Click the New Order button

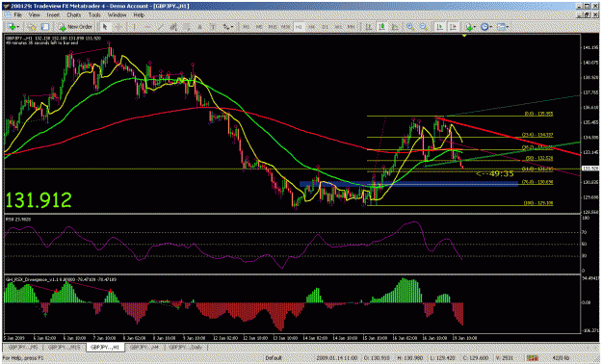point(75,27)
